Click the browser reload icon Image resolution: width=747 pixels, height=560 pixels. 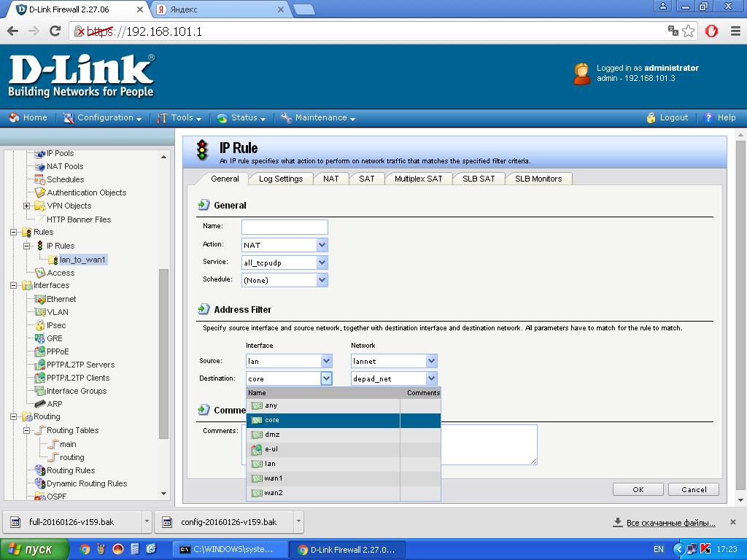(x=55, y=31)
